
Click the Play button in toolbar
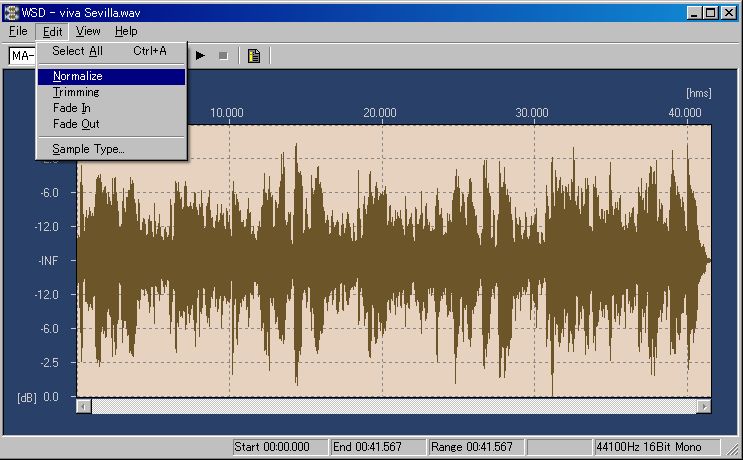pyautogui.click(x=200, y=56)
